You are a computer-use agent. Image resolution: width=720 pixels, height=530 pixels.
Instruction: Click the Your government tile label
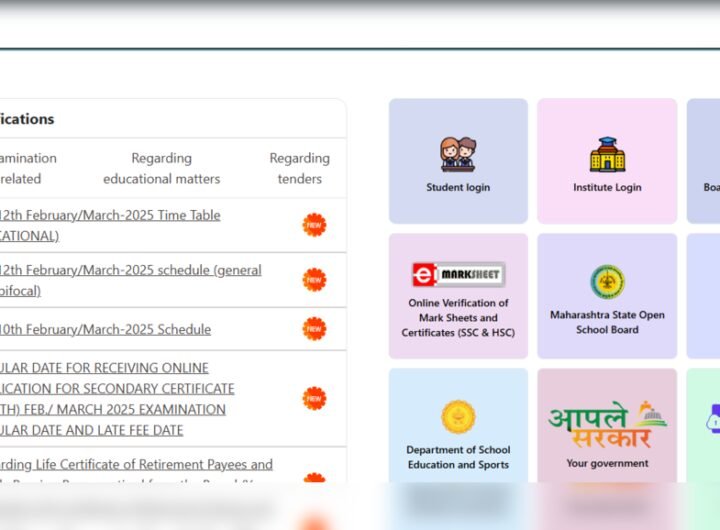[607, 463]
